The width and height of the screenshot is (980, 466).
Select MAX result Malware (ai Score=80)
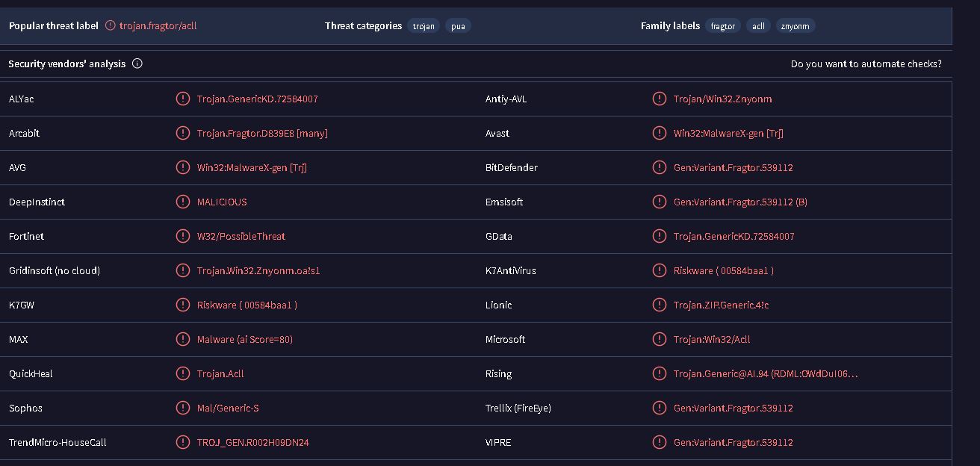coord(245,339)
